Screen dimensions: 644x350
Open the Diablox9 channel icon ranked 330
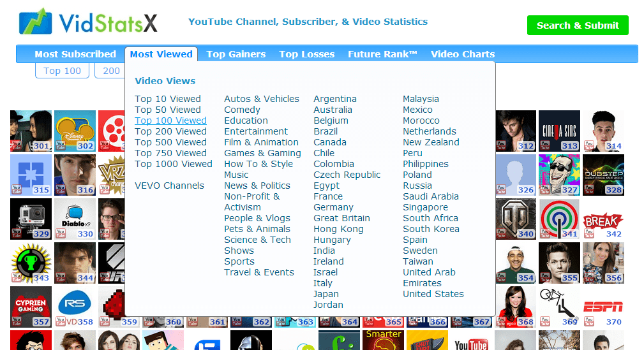[75, 219]
